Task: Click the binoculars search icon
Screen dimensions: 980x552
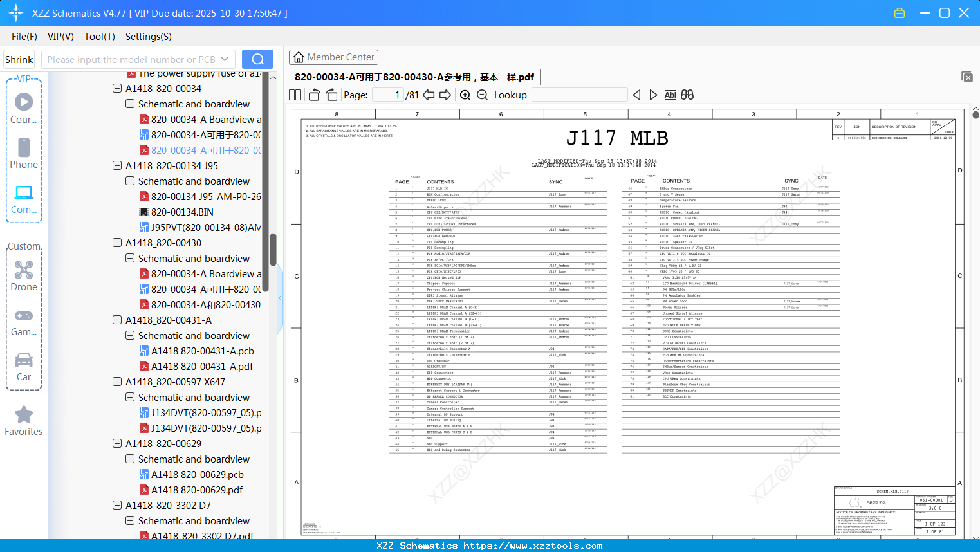Action: pos(687,95)
